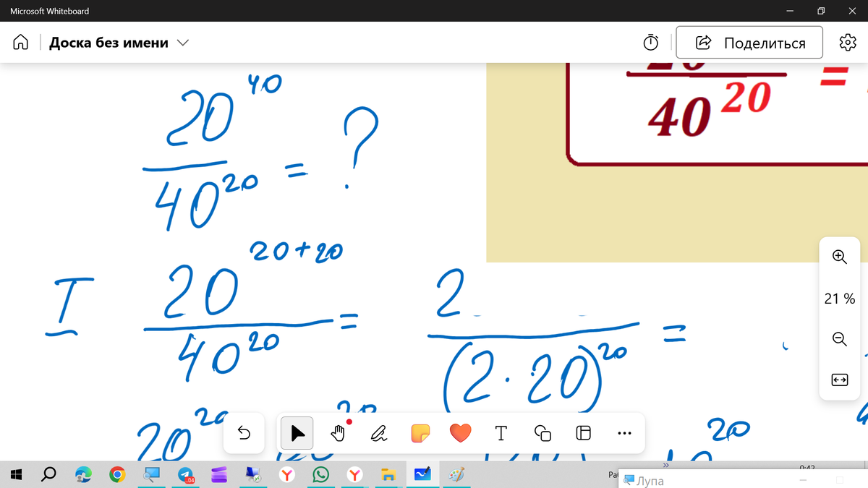868x488 pixels.
Task: Open Google Chrome from the taskbar
Action: point(117,475)
